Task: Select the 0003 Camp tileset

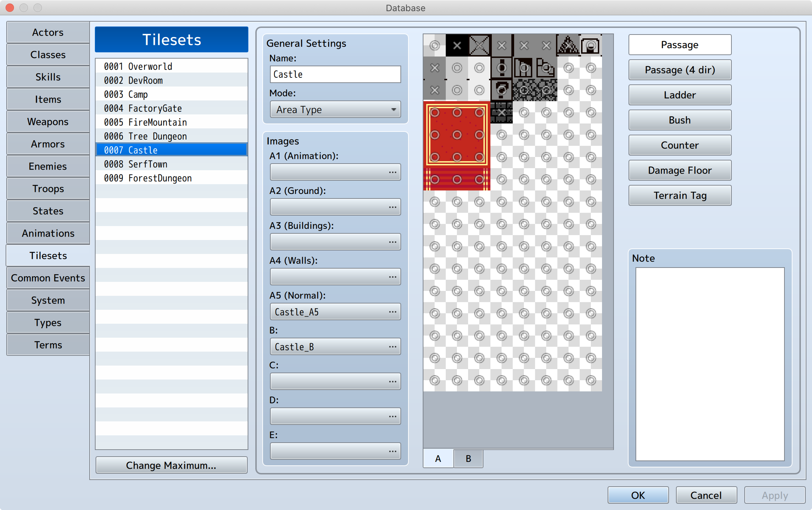Action: pos(171,94)
